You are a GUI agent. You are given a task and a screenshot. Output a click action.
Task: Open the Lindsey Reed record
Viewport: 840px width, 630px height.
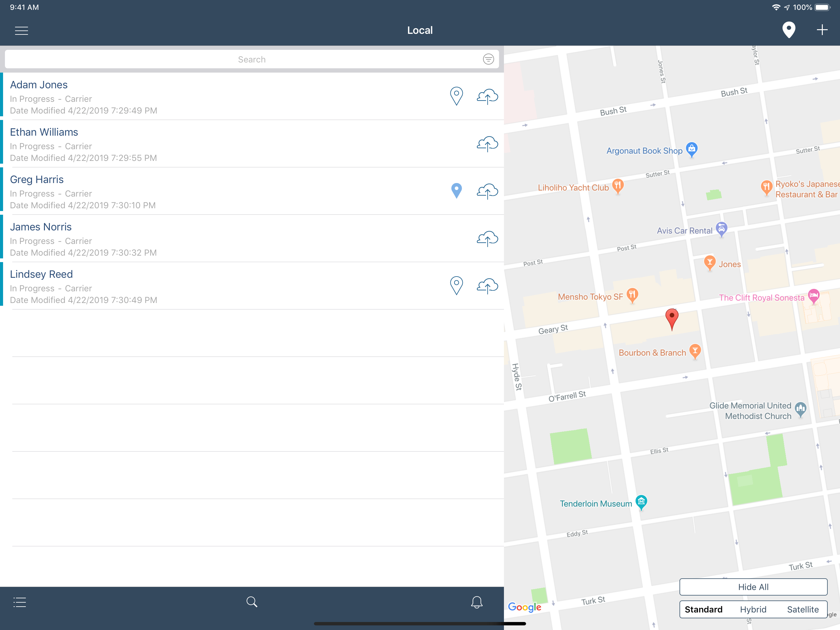pyautogui.click(x=252, y=286)
